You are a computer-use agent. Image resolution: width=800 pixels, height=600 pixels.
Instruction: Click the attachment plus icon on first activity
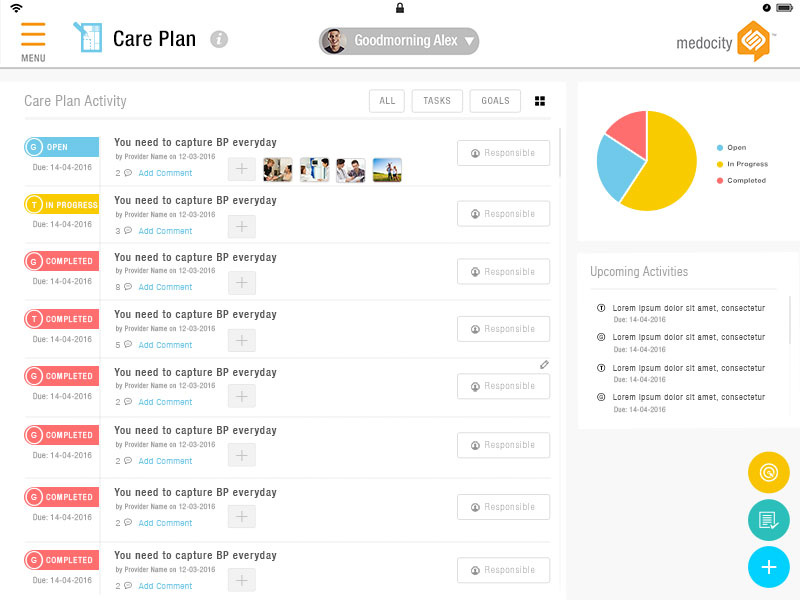coord(240,169)
